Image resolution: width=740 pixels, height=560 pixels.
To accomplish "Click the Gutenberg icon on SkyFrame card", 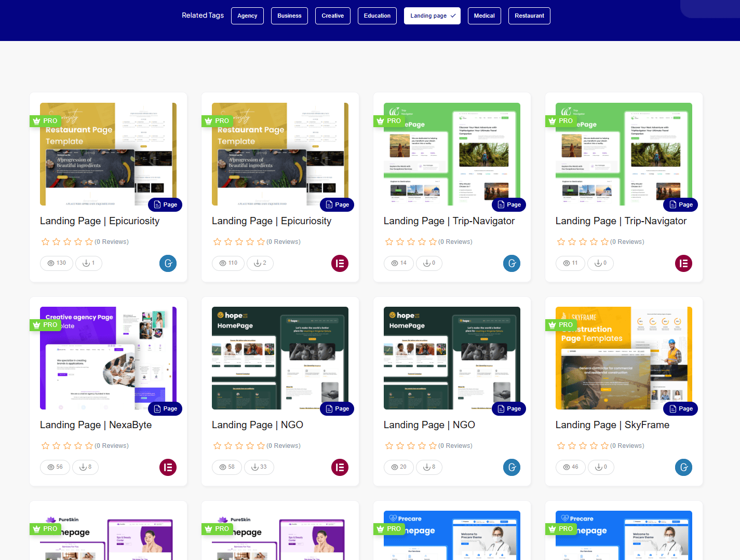I will tap(683, 467).
